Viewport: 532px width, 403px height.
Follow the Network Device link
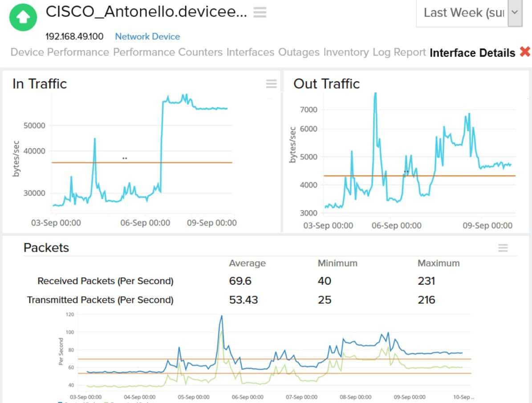[148, 36]
